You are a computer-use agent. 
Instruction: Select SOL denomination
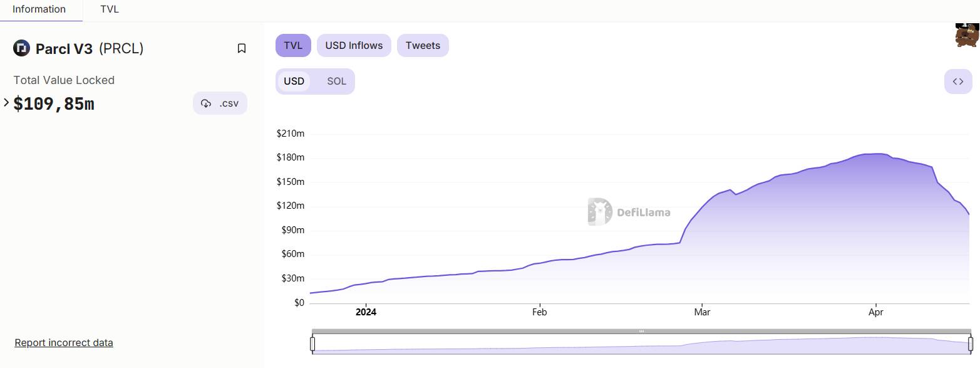(x=336, y=81)
